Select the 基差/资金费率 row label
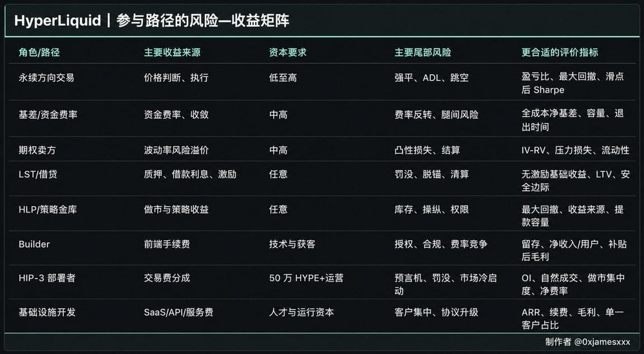The width and height of the screenshot is (644, 354). click(48, 115)
